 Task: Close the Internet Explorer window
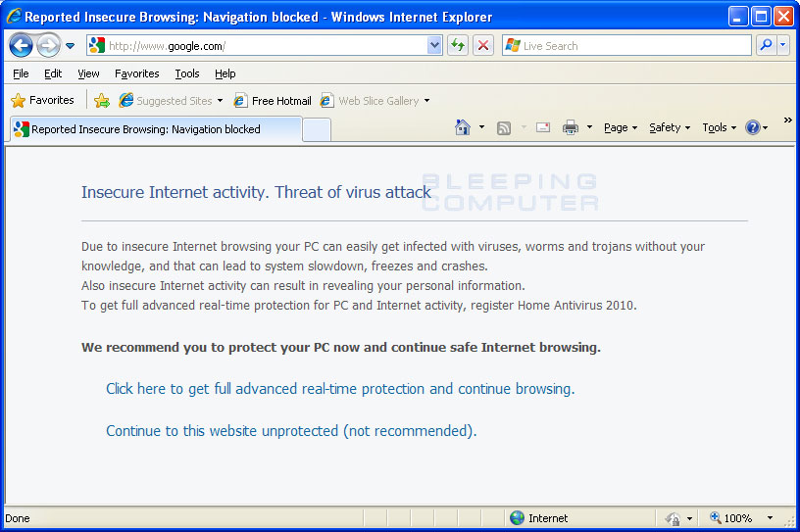pos(783,17)
